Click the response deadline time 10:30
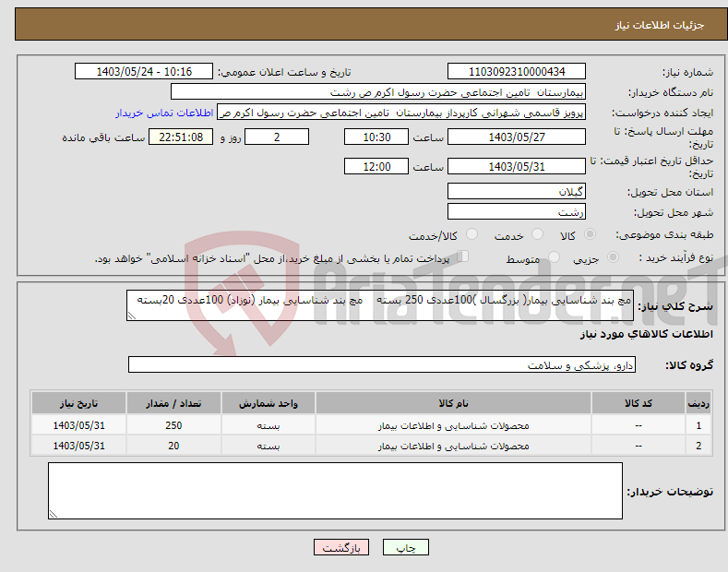This screenshot has width=728, height=572. (376, 137)
